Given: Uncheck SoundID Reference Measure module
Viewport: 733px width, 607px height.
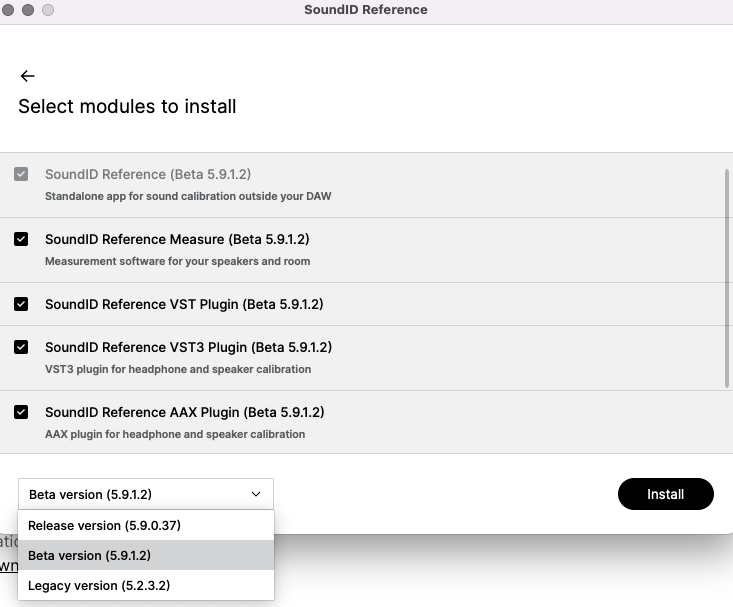Looking at the screenshot, I should point(21,239).
